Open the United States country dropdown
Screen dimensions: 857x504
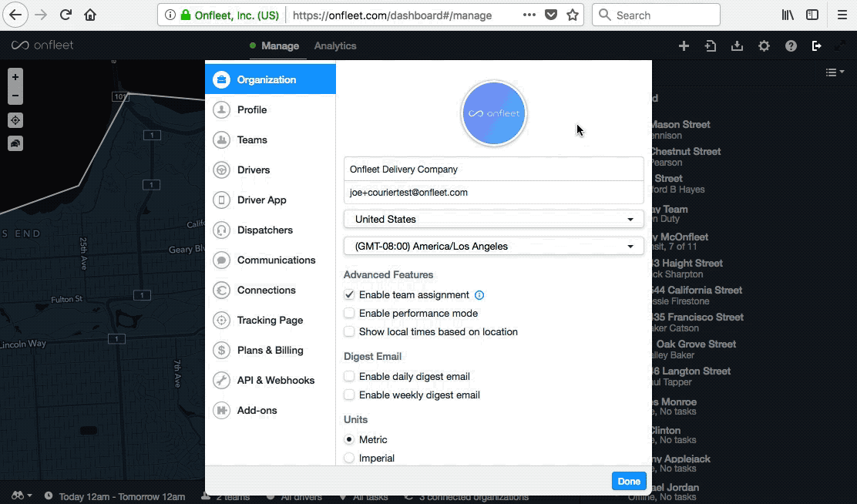[493, 219]
